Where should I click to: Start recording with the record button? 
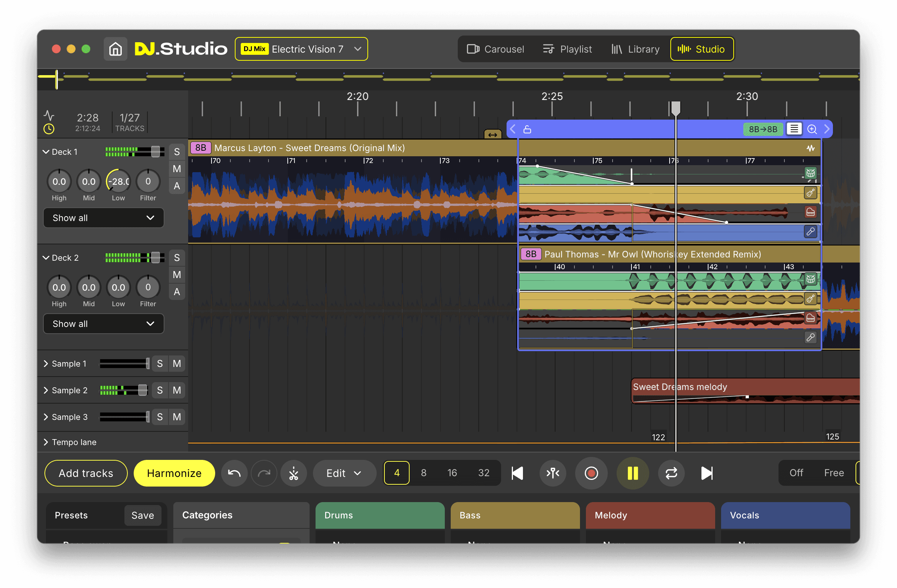[591, 473]
